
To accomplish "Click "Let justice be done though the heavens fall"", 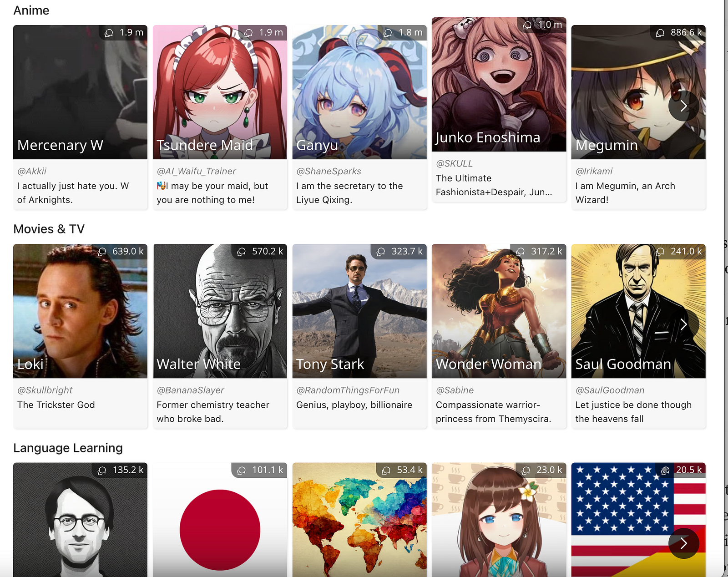I will pos(633,412).
